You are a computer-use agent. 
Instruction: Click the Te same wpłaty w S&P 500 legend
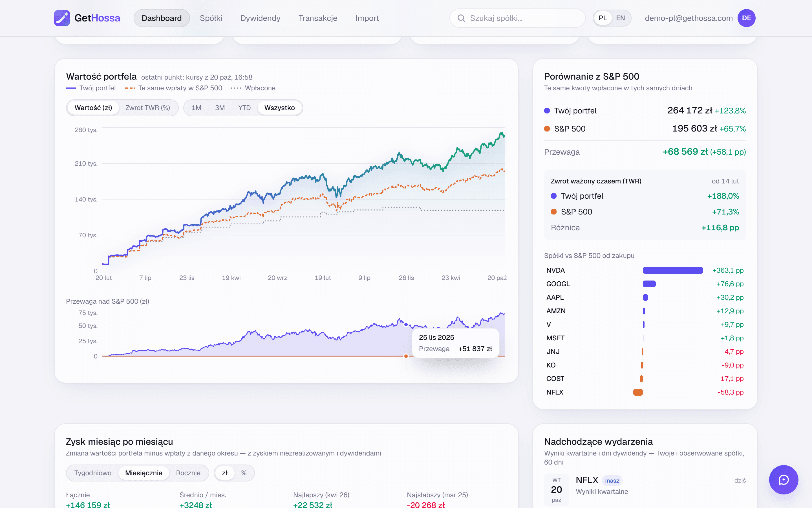pyautogui.click(x=173, y=88)
